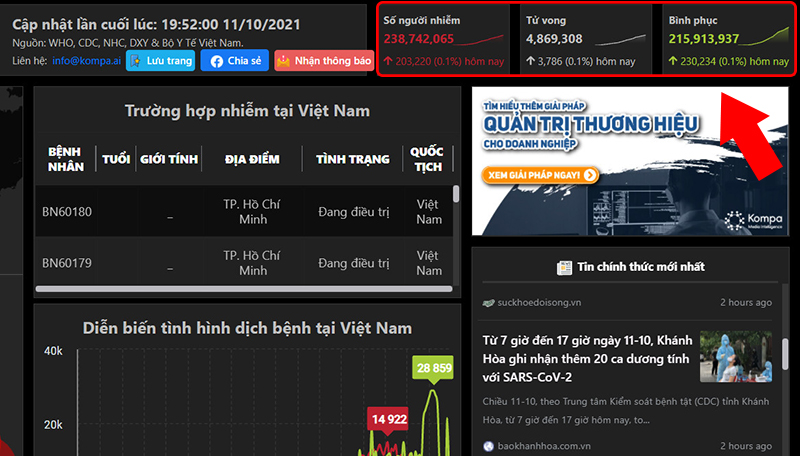Screen dimensions: 800x456
Task: Click the 238,742,065 infected total
Action: tap(418, 39)
